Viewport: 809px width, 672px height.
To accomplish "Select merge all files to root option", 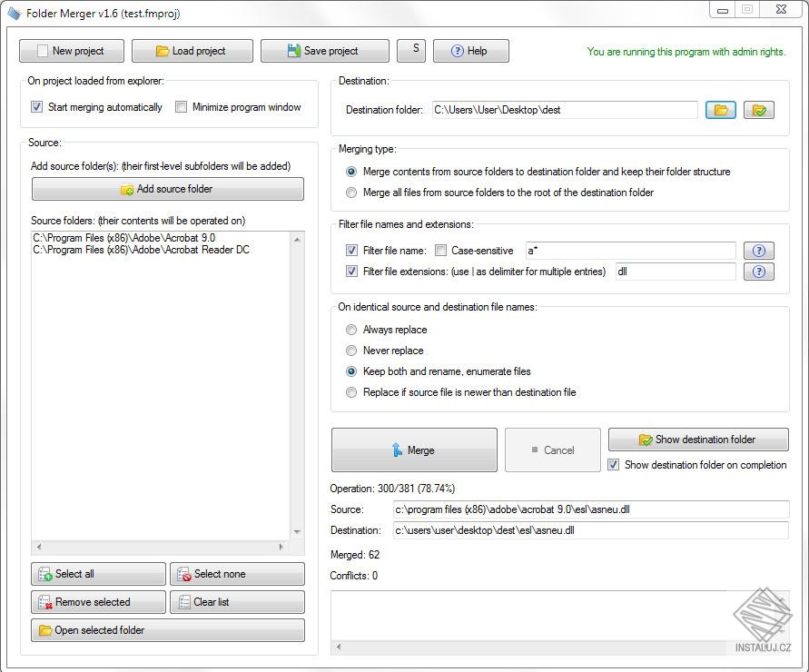I will (351, 193).
